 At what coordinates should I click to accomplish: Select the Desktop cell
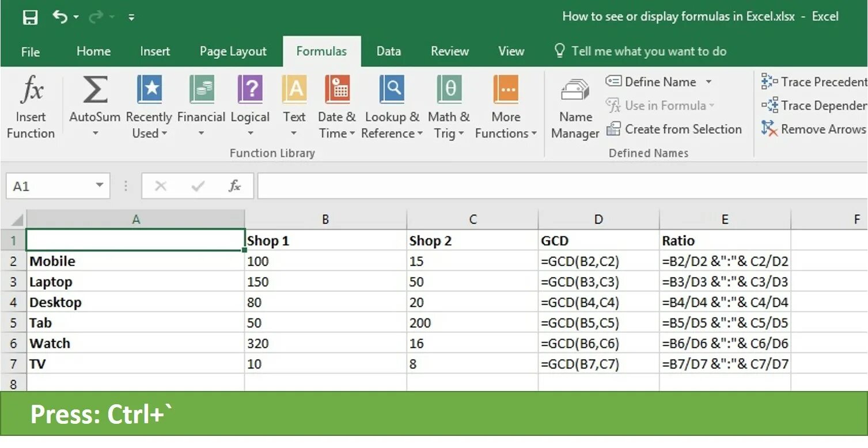point(136,302)
